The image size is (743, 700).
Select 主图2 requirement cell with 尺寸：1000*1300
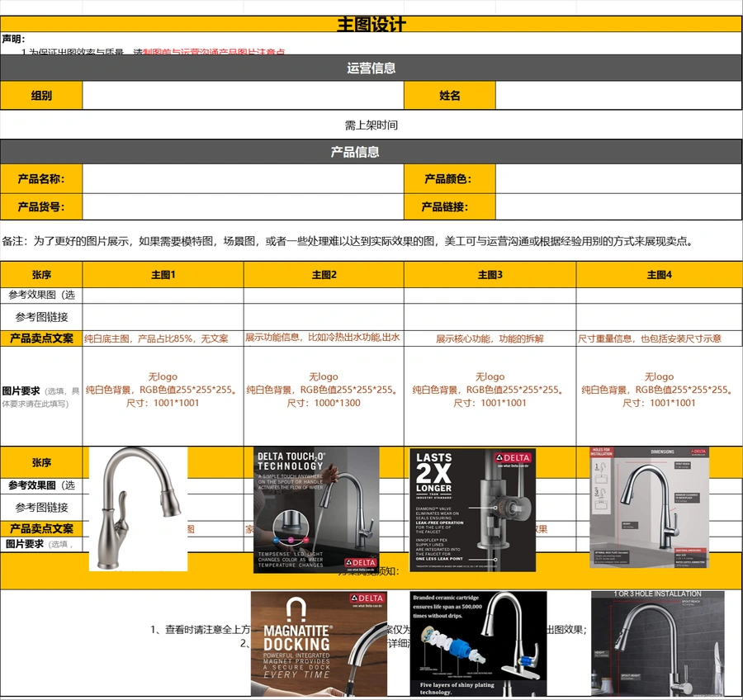tap(324, 395)
